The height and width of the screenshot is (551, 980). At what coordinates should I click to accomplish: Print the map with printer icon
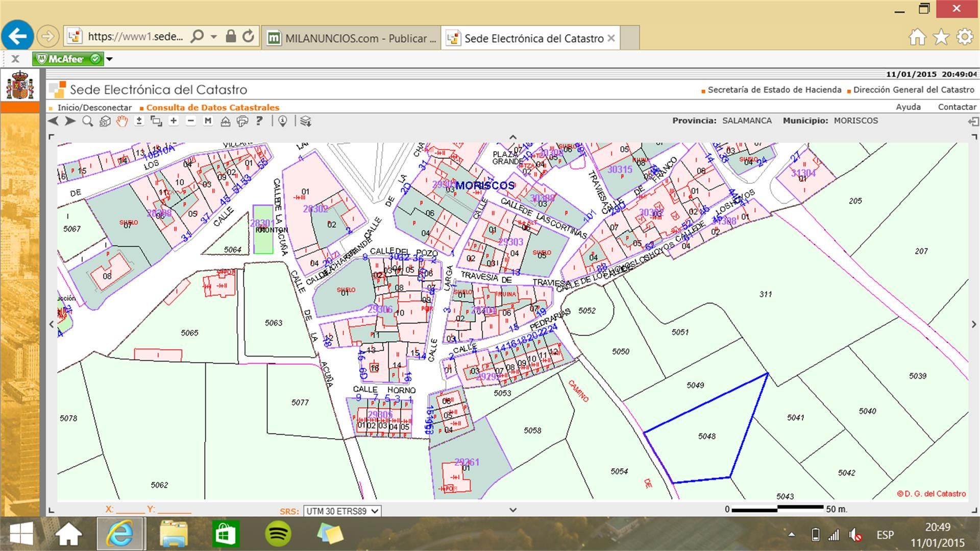point(242,121)
